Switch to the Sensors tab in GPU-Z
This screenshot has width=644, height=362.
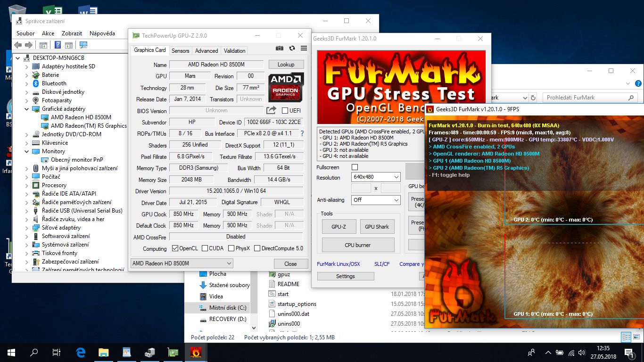pyautogui.click(x=181, y=51)
